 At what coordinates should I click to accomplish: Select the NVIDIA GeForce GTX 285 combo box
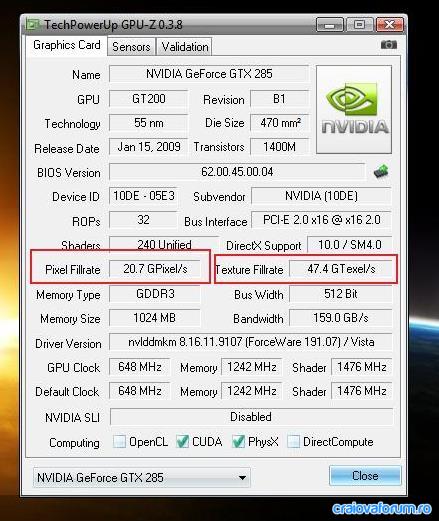coord(142,478)
